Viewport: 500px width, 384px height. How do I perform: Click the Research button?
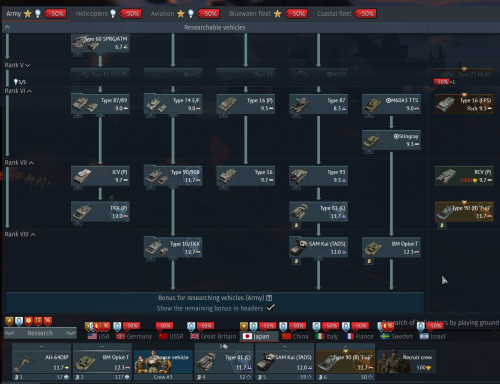(x=40, y=333)
